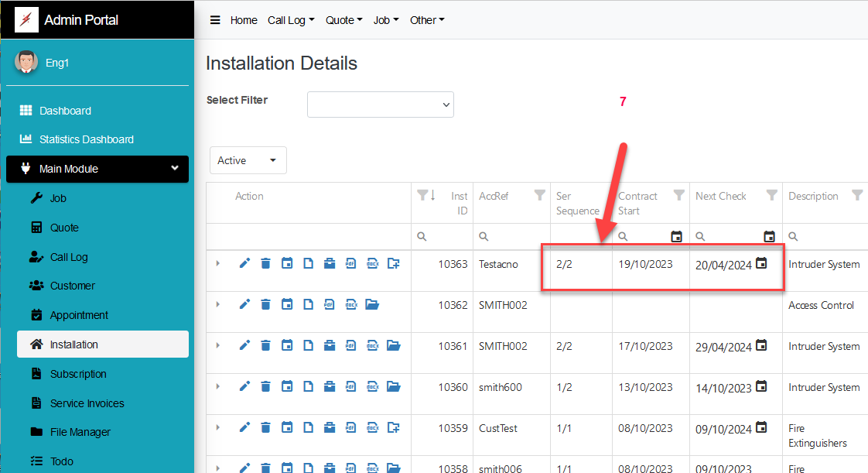Open the Active status dropdown

pyautogui.click(x=248, y=160)
